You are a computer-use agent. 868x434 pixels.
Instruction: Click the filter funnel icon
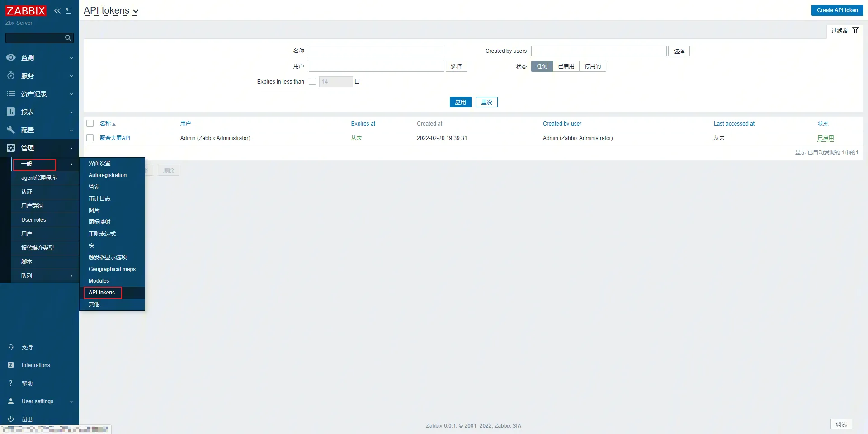[855, 31]
